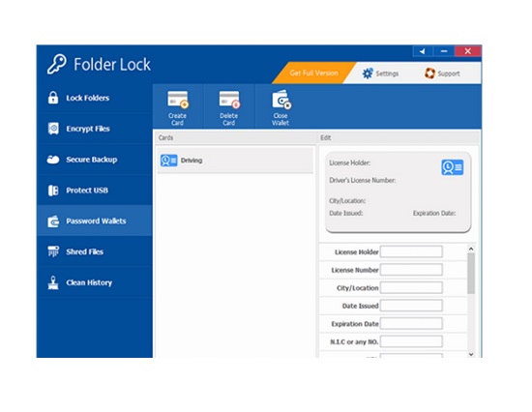The height and width of the screenshot is (412, 532).
Task: Focus the Expiration Date input field
Action: coord(411,324)
